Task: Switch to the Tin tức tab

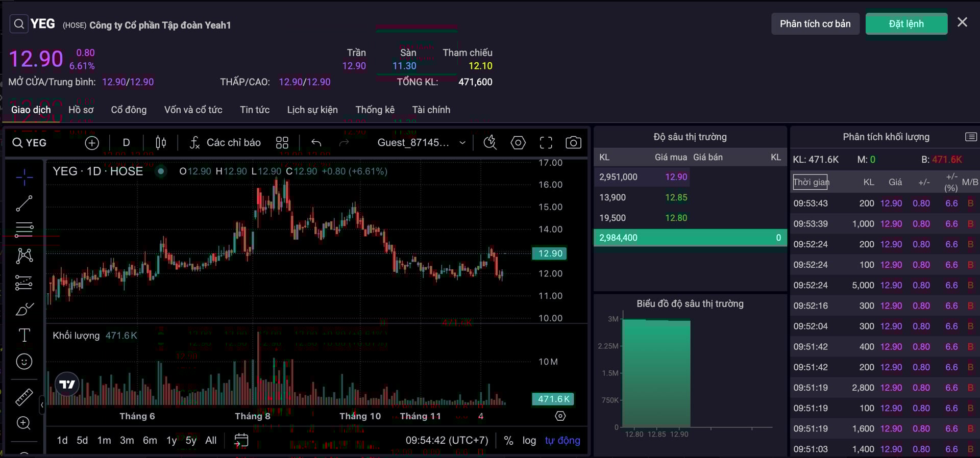Action: tap(255, 110)
